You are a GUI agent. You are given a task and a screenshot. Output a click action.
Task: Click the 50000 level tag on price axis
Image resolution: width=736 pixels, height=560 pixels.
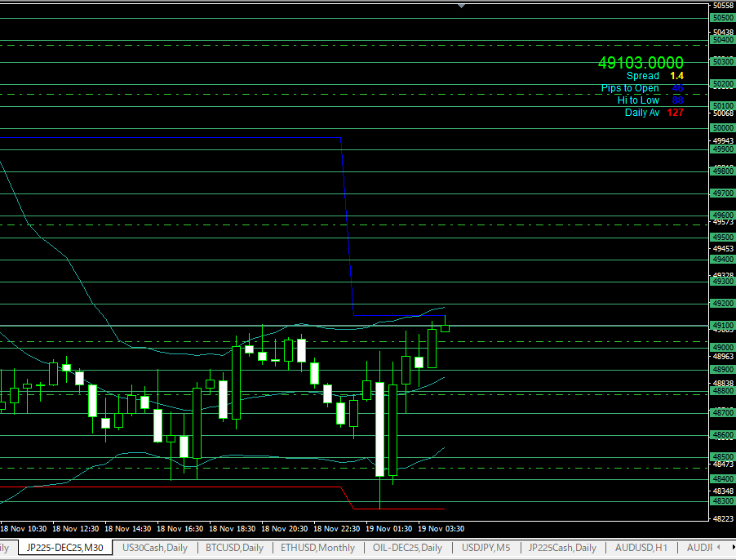pos(721,128)
